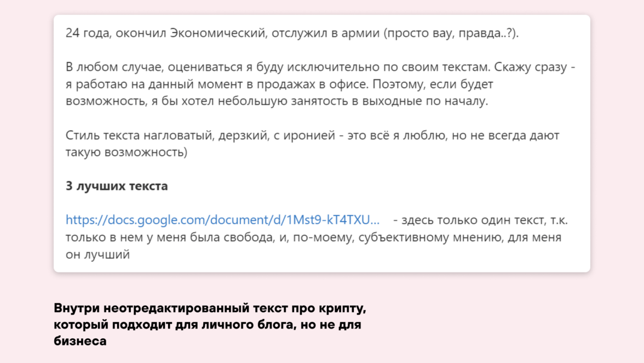
Task: Click the word "бизнеса" in the caption
Action: point(80,341)
